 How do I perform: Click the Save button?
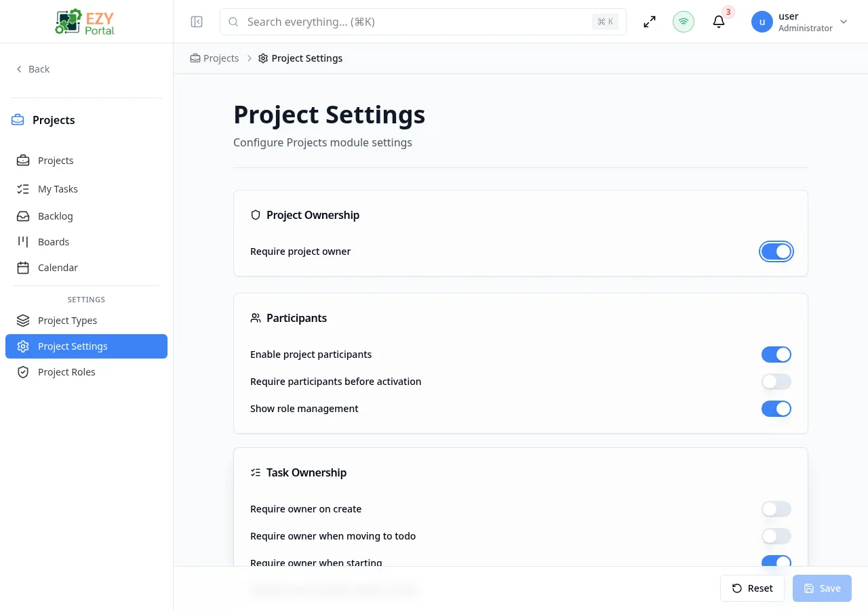pos(822,588)
